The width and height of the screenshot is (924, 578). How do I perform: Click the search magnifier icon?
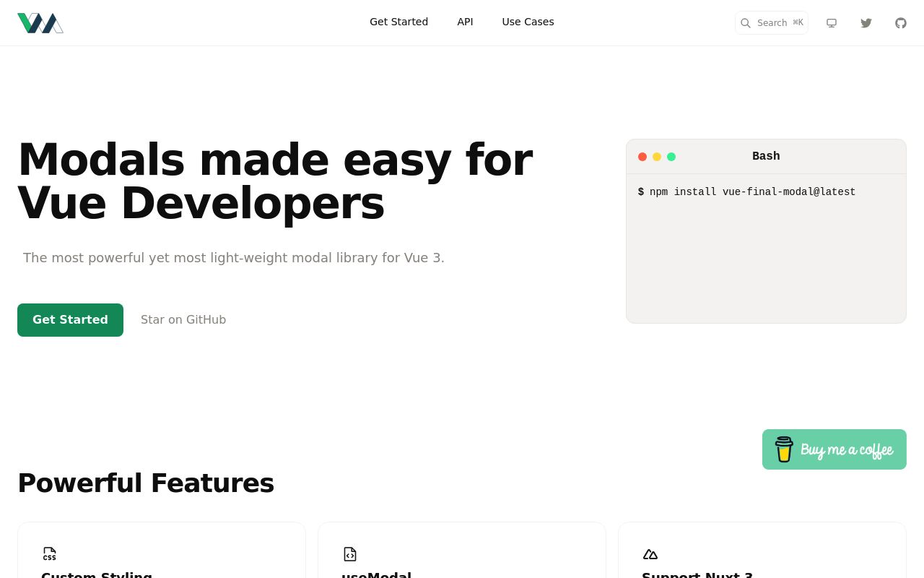click(746, 22)
